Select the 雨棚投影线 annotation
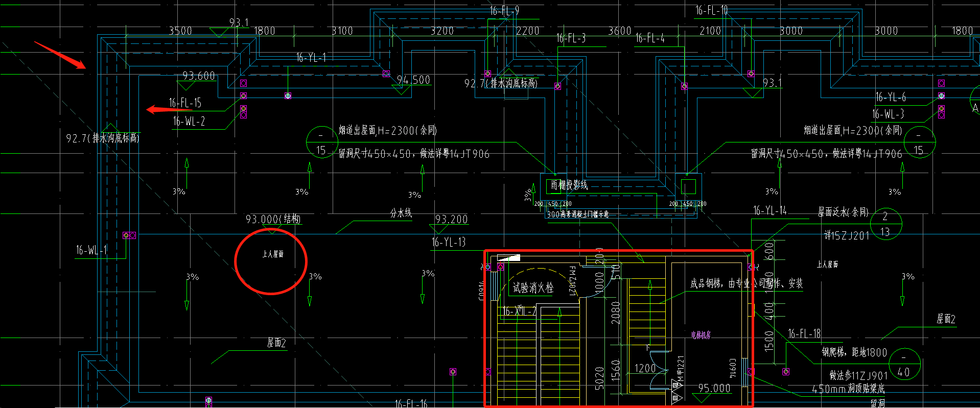This screenshot has height=408, width=980. (x=569, y=185)
